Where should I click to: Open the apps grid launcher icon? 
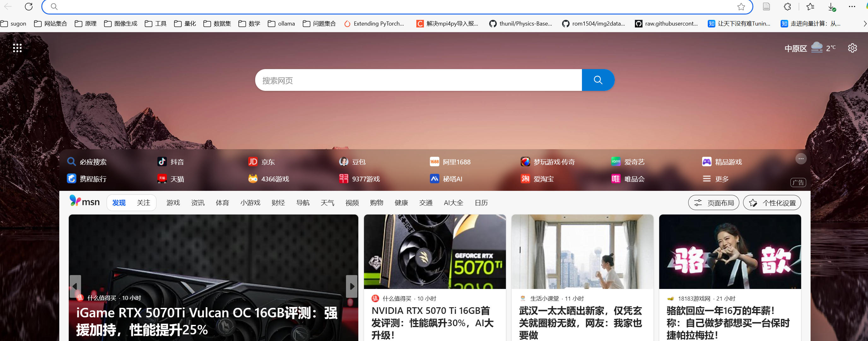[x=17, y=48]
